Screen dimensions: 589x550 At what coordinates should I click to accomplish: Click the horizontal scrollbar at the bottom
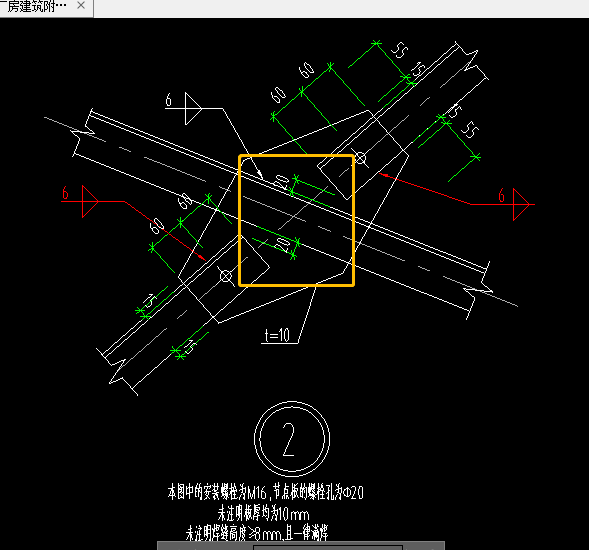coord(301,546)
